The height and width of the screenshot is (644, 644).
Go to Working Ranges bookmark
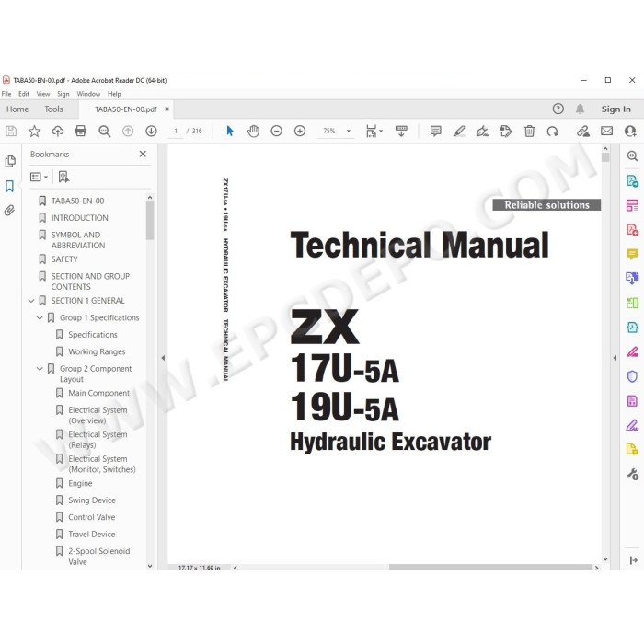tap(97, 352)
